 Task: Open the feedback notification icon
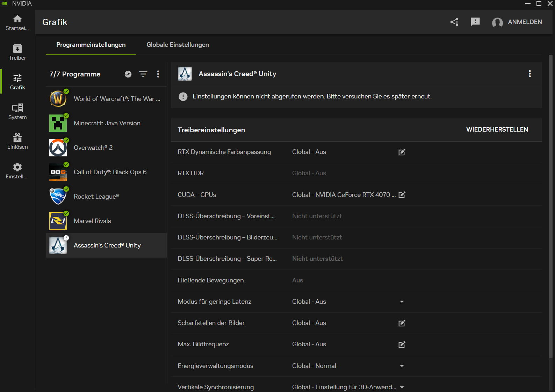pyautogui.click(x=475, y=22)
